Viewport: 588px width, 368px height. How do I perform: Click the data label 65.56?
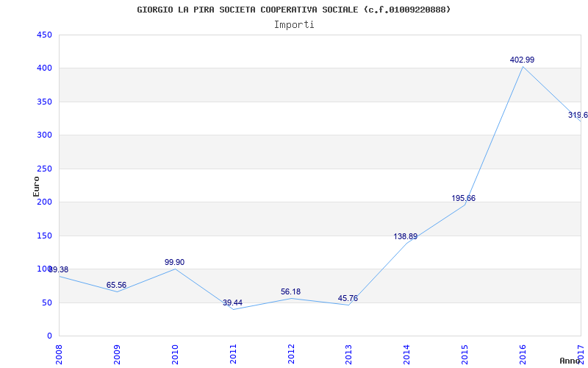click(116, 285)
